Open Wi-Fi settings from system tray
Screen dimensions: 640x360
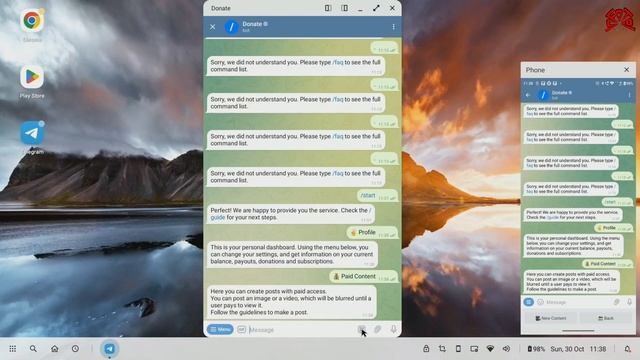click(x=490, y=349)
